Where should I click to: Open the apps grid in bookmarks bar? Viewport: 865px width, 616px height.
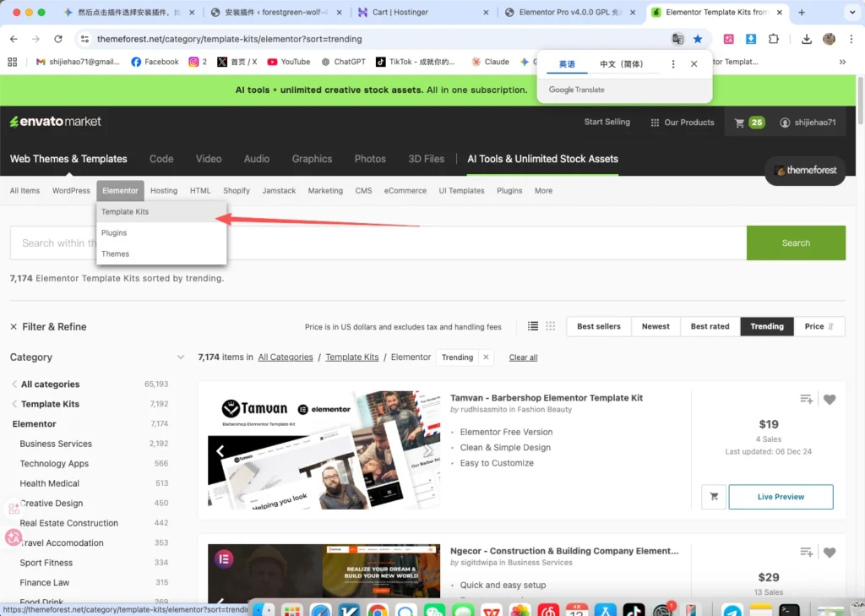point(12,62)
